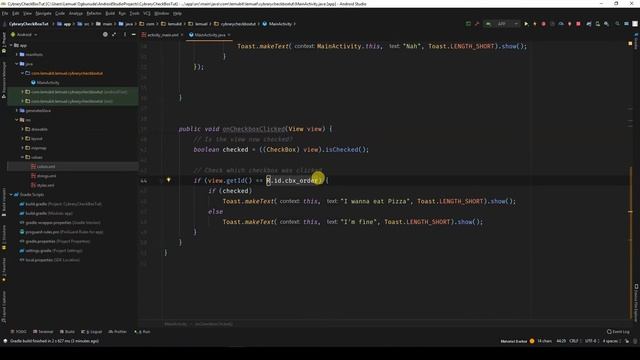Collapse the Gradle Scripts node

[11, 195]
